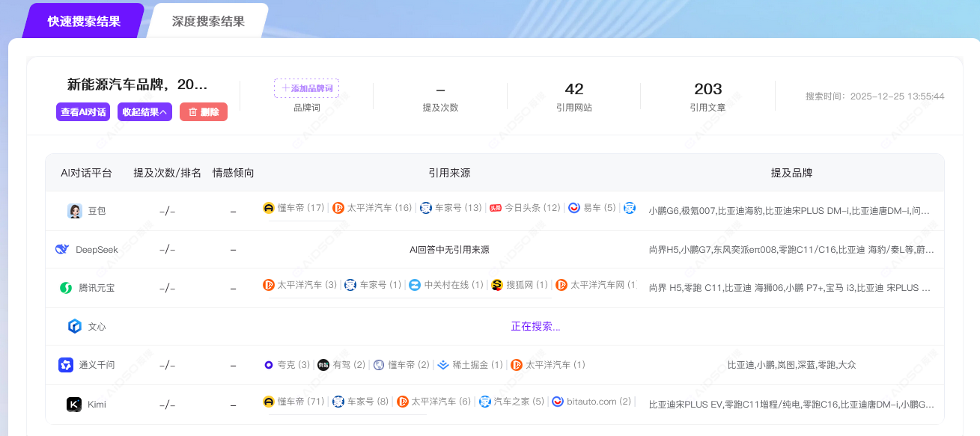Click 懂车帝 source icon in 豆包 row

[269, 208]
